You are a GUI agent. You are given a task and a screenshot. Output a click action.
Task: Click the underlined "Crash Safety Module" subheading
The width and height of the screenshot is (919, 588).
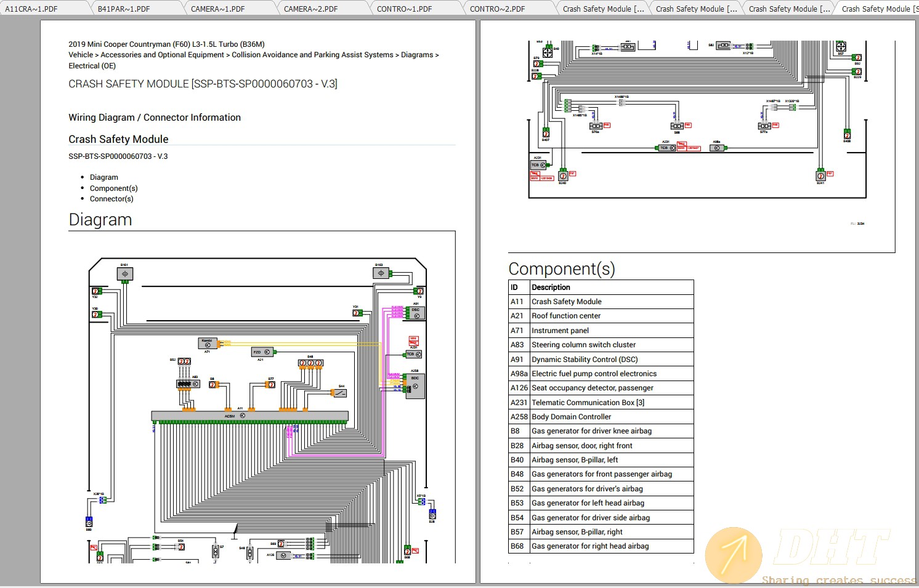point(118,139)
